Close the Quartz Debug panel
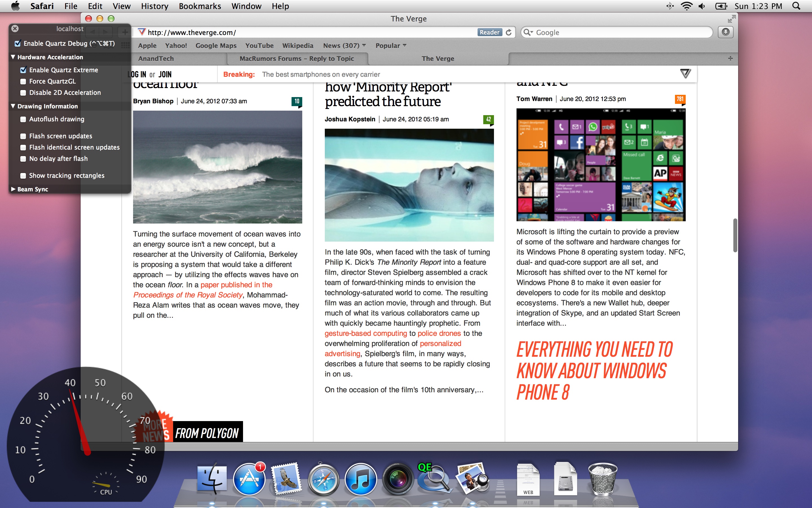812x508 pixels. 15,29
